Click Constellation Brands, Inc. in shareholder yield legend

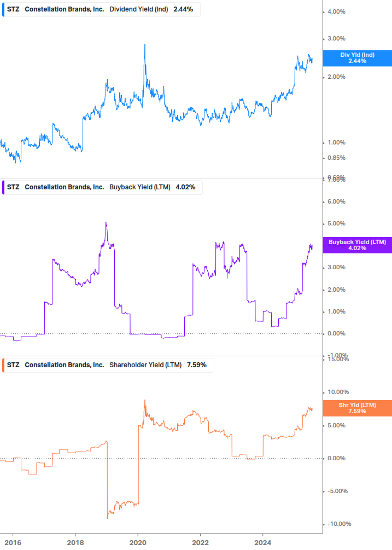point(65,365)
